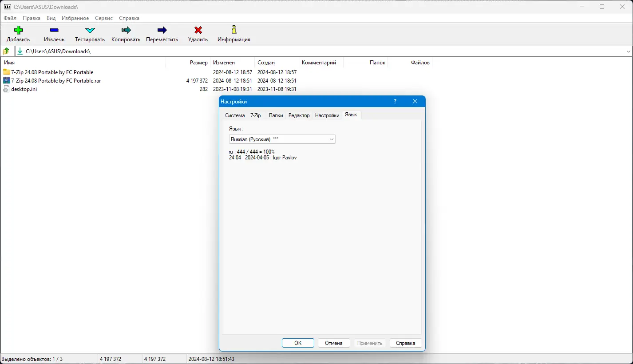This screenshot has height=364, width=633.
Task: Click the desktop.ini file icon
Action: tap(6, 89)
